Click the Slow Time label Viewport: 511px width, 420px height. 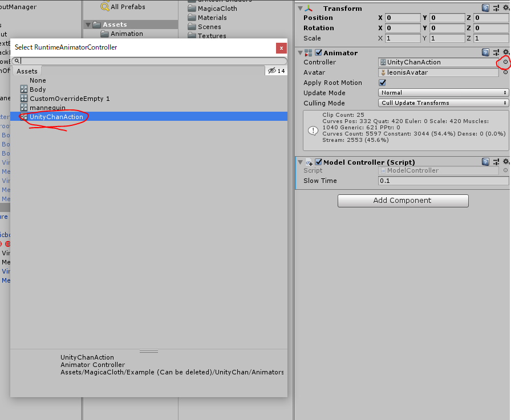320,181
